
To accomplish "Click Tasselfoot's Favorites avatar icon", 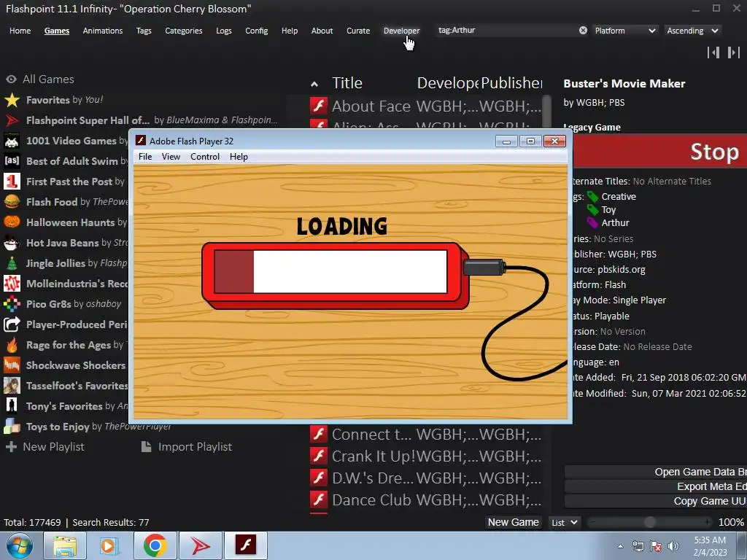I will pyautogui.click(x=12, y=386).
